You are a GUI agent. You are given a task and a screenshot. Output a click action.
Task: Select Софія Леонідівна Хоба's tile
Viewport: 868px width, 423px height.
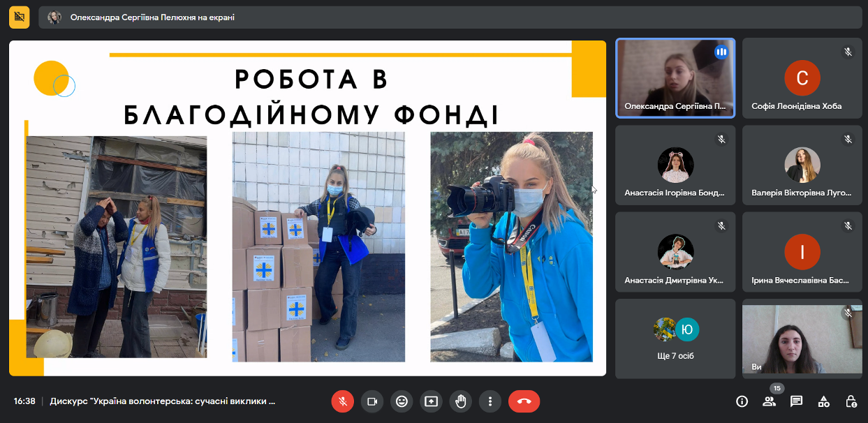click(802, 77)
